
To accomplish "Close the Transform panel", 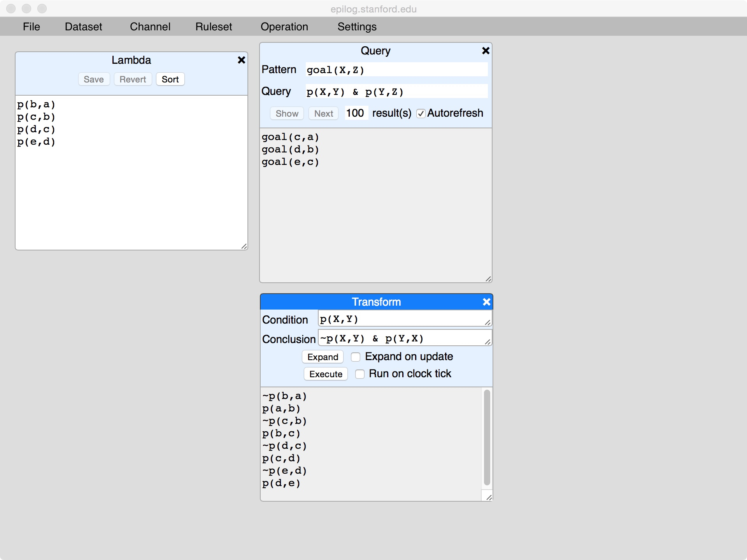I will pyautogui.click(x=486, y=302).
